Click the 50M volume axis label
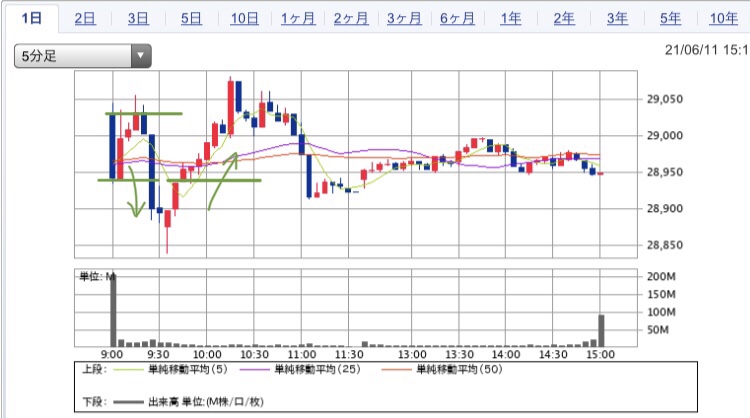Image resolution: width=750 pixels, height=418 pixels. click(x=658, y=330)
